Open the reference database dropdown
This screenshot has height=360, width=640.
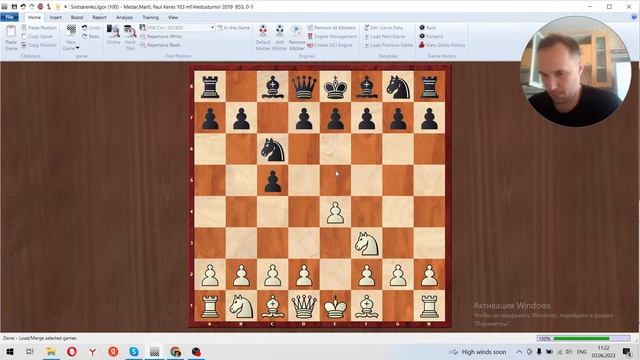(212, 28)
